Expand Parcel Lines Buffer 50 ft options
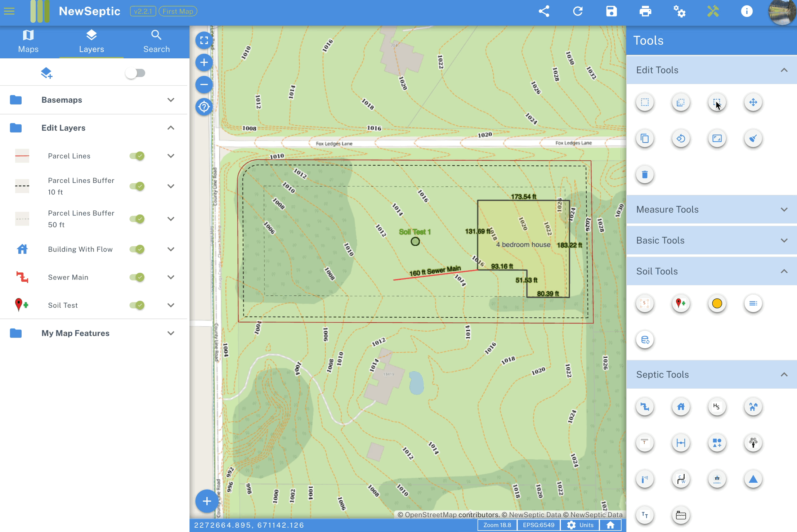 (x=171, y=219)
